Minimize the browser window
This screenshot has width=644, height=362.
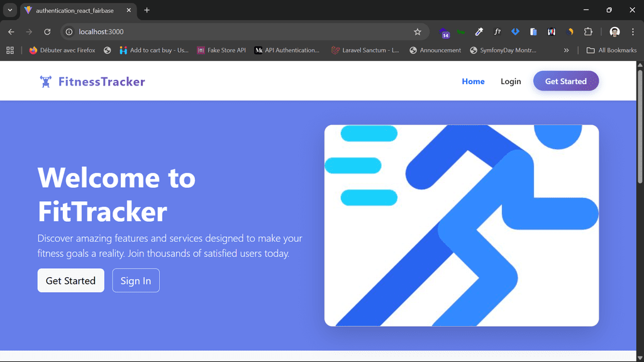point(586,10)
